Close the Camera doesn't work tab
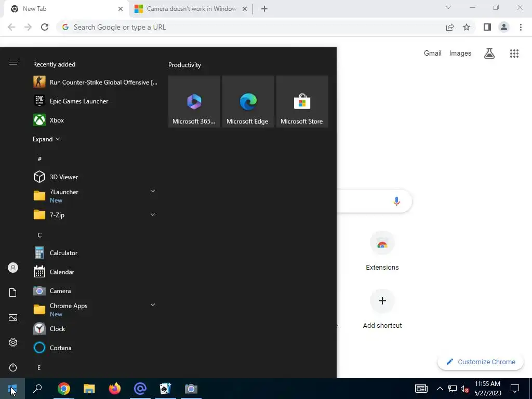Viewport: 532px width, 399px height. [x=245, y=9]
